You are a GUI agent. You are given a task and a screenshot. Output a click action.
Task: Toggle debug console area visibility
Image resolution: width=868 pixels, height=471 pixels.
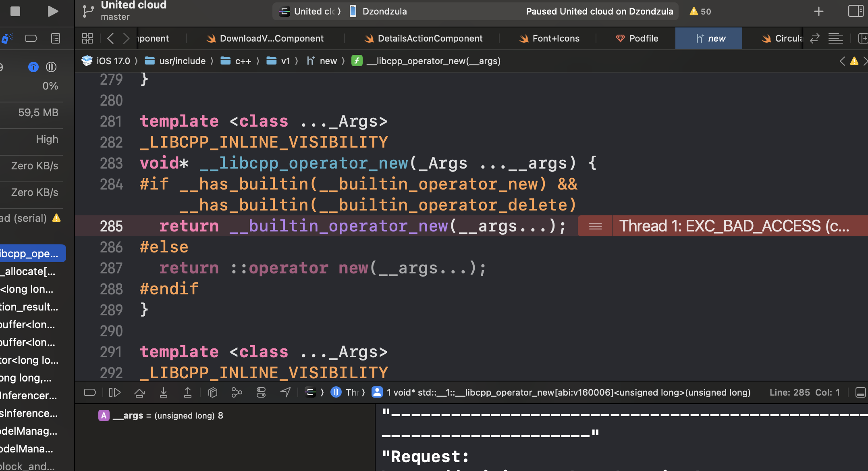[860, 392]
